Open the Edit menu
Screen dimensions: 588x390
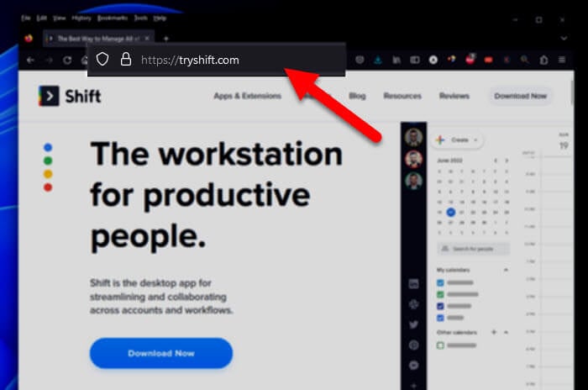[x=41, y=18]
